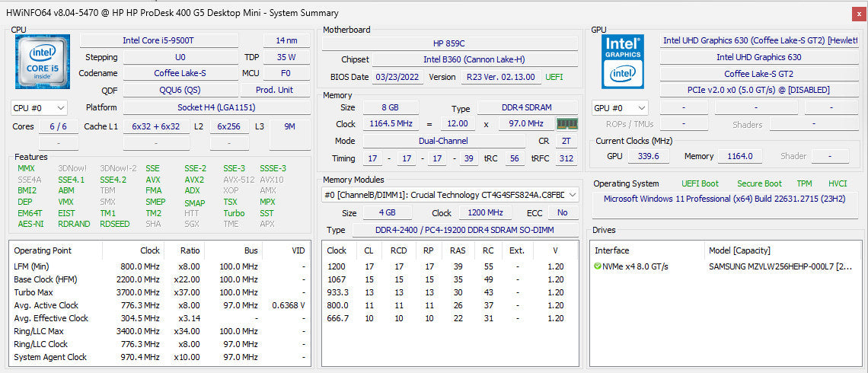Click the Prod. Unit field

click(275, 91)
